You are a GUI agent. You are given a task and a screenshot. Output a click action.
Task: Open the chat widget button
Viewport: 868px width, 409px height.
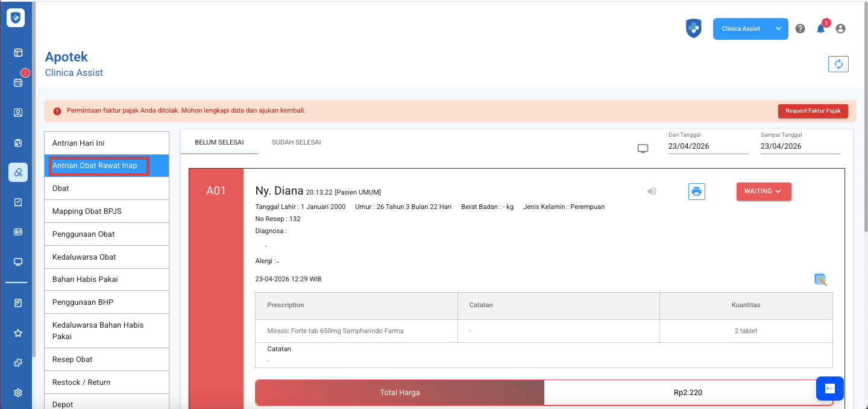[x=829, y=389]
